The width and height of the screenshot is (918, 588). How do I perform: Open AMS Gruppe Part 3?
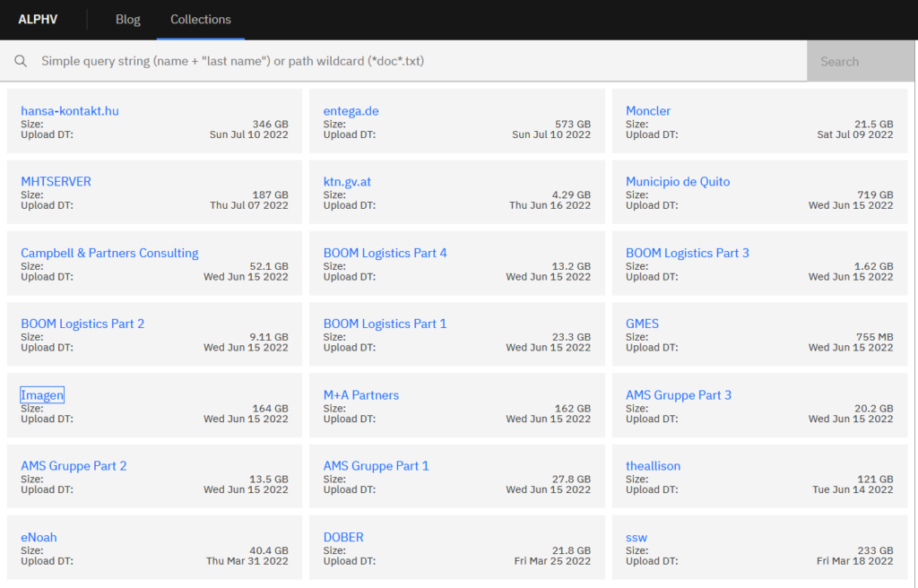click(679, 395)
